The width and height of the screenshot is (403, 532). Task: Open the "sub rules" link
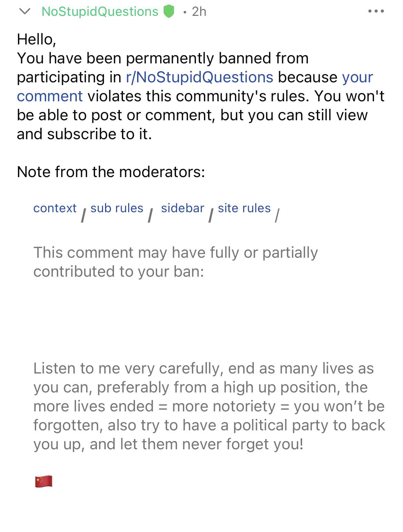(117, 208)
